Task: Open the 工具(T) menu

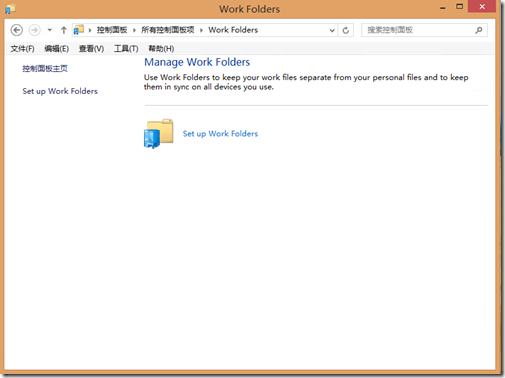Action: pyautogui.click(x=126, y=49)
